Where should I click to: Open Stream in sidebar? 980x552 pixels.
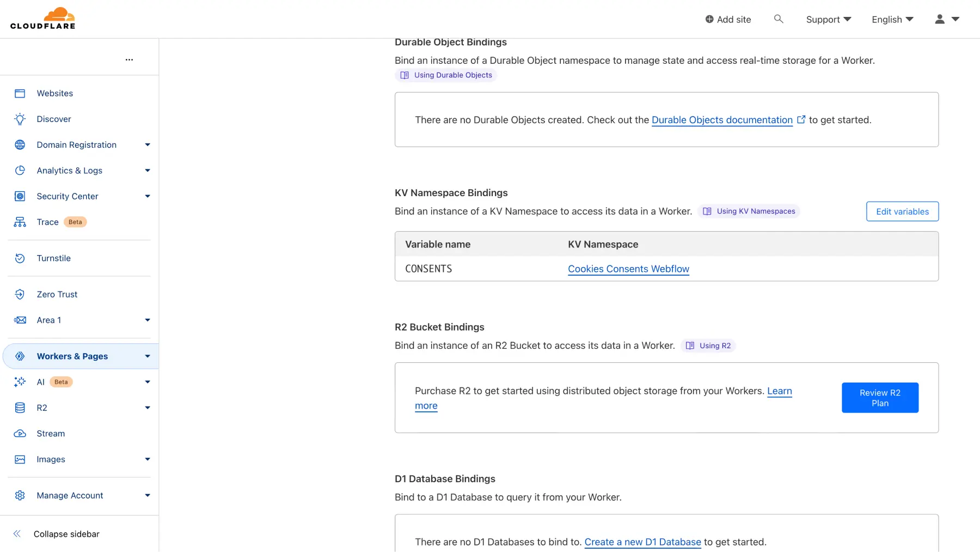(x=51, y=434)
